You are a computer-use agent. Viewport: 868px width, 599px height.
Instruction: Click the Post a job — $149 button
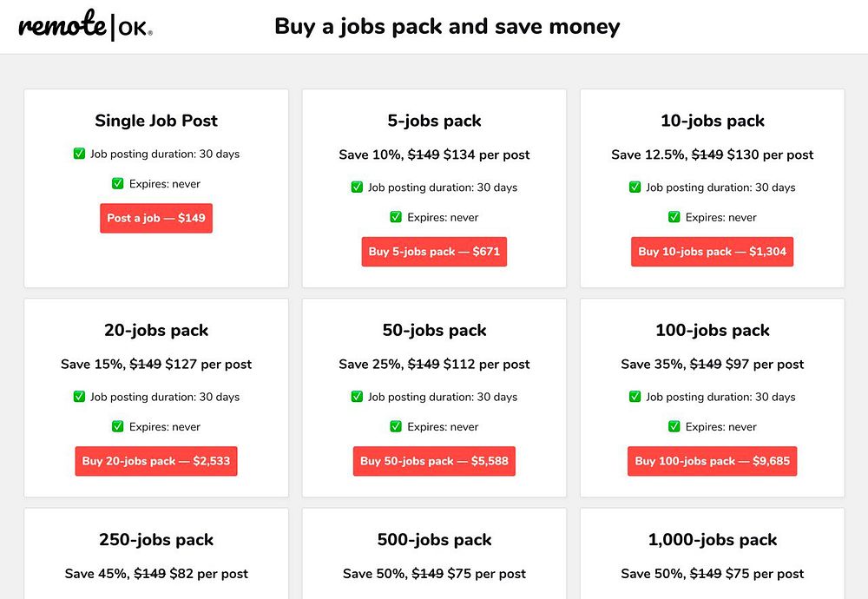[156, 218]
